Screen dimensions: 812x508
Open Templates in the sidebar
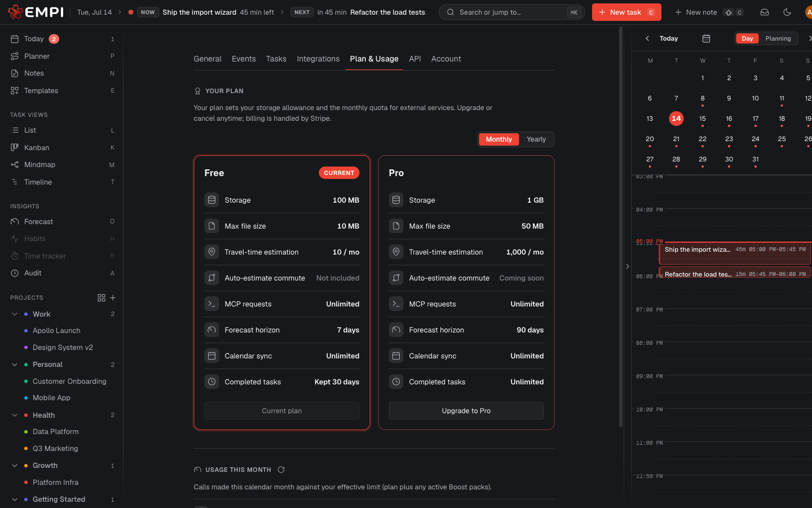coord(62,90)
